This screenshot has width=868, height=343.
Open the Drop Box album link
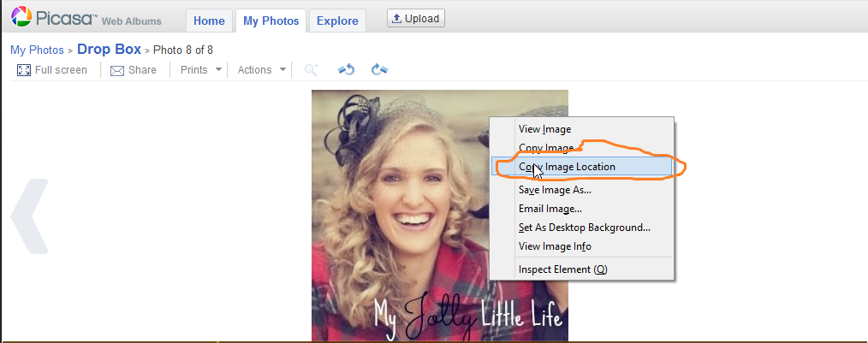109,50
